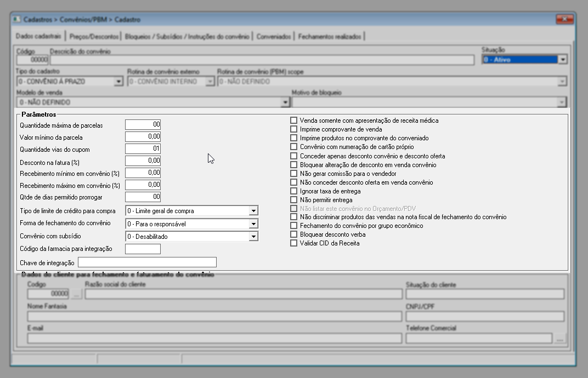Image resolution: width=588 pixels, height=378 pixels.
Task: Check Imprime comprovante de venda
Action: [293, 129]
